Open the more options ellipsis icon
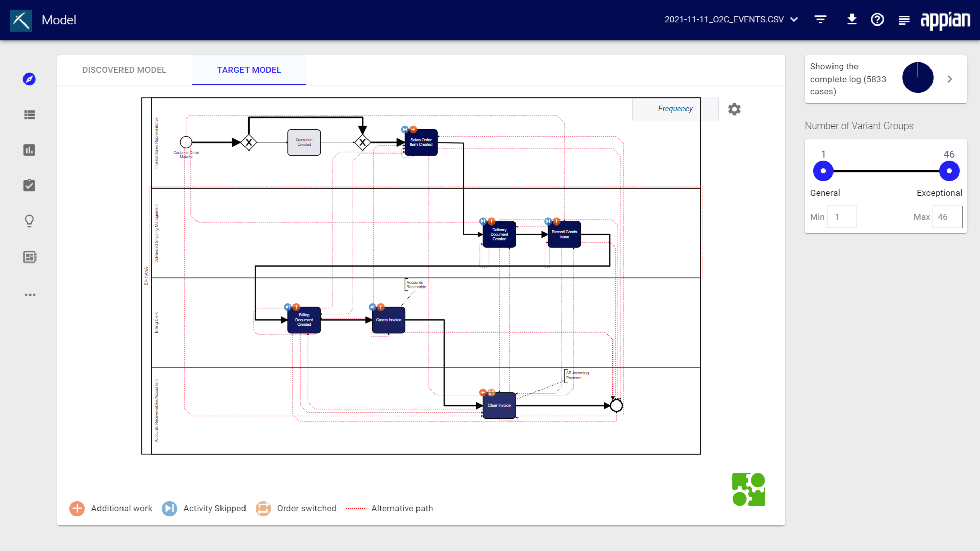The image size is (980, 551). (30, 295)
